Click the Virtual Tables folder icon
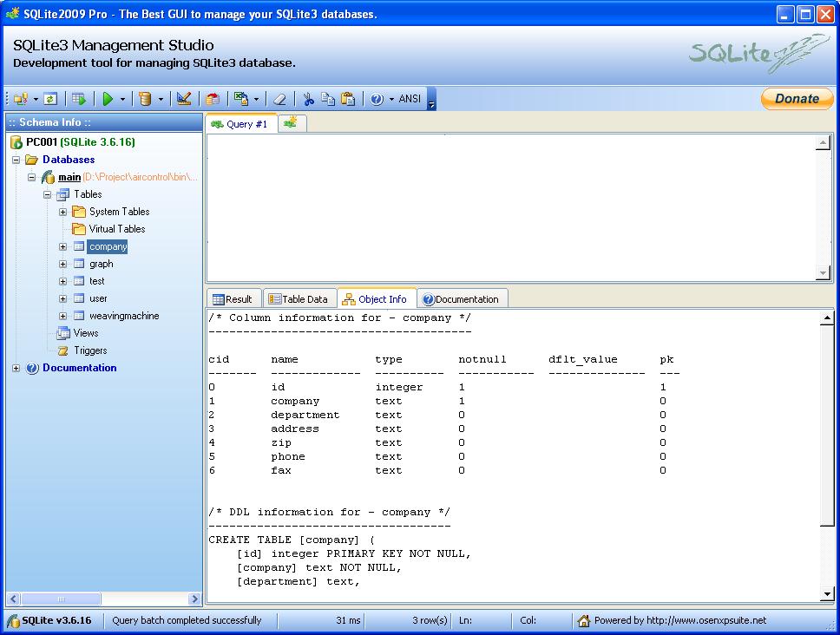 (x=79, y=229)
